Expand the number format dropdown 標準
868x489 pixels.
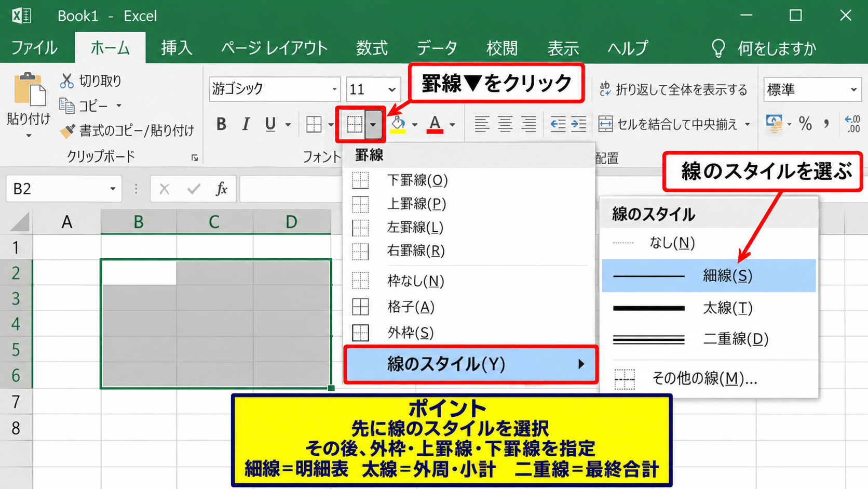coord(853,89)
